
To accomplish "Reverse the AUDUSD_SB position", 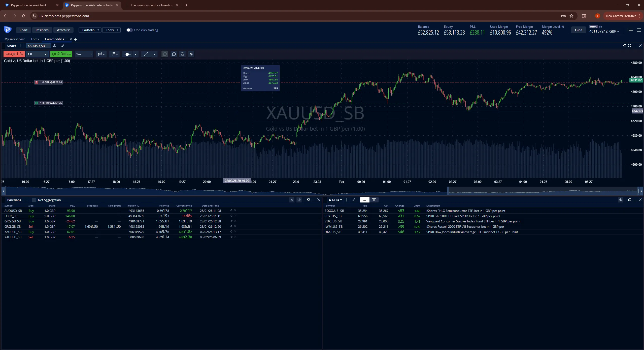I will (231, 210).
